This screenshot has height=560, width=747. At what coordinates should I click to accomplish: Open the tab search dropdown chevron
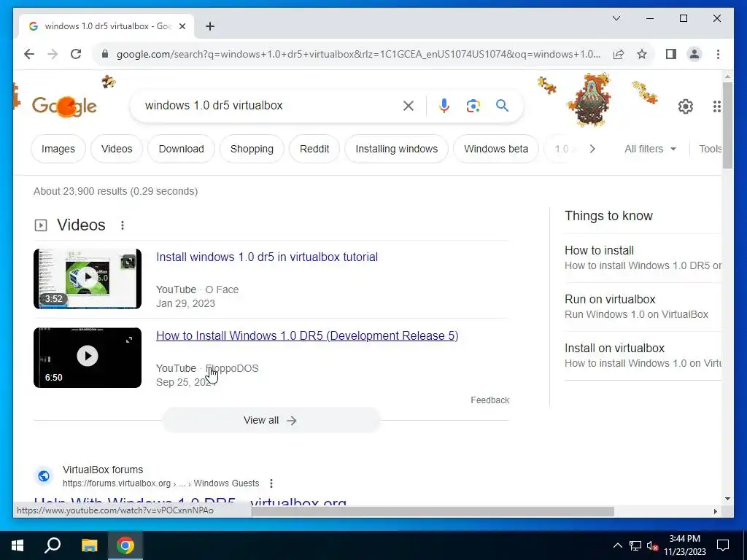[616, 18]
